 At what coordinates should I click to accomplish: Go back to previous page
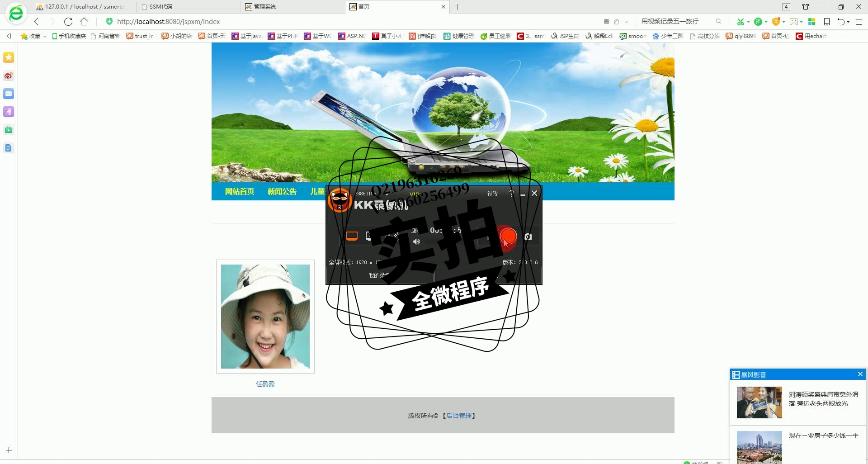(x=37, y=21)
